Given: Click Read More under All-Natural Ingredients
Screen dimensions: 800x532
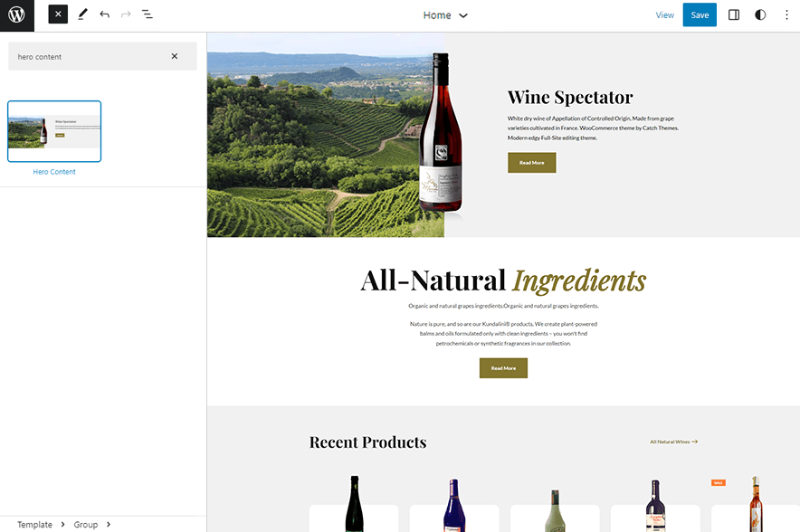Looking at the screenshot, I should point(503,368).
